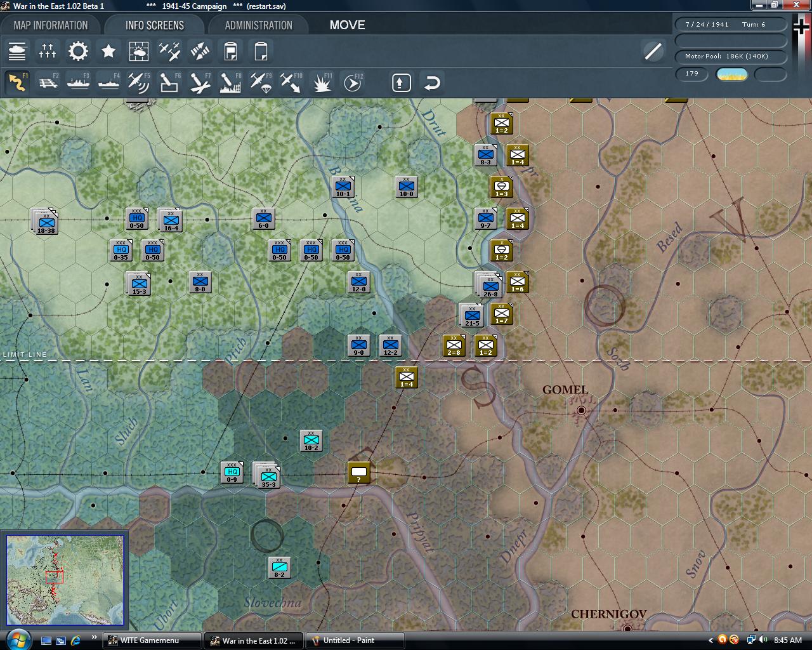Viewport: 812px width, 650px height.
Task: Select Bomb Airfield mode F7
Action: [x=200, y=83]
